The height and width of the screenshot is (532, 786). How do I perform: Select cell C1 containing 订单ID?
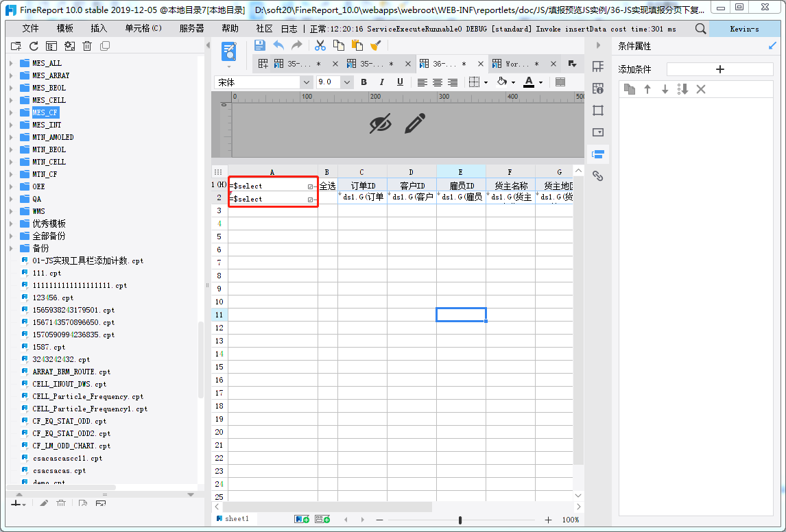tap(362, 185)
